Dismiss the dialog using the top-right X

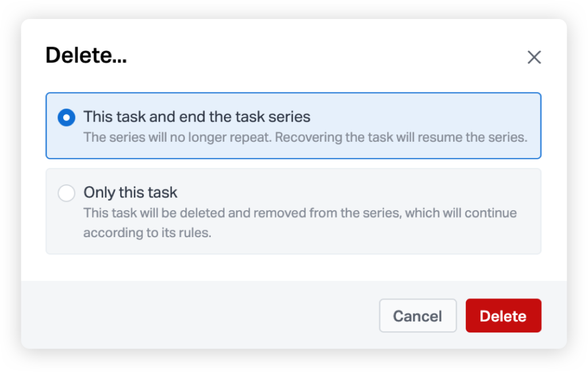coord(534,57)
